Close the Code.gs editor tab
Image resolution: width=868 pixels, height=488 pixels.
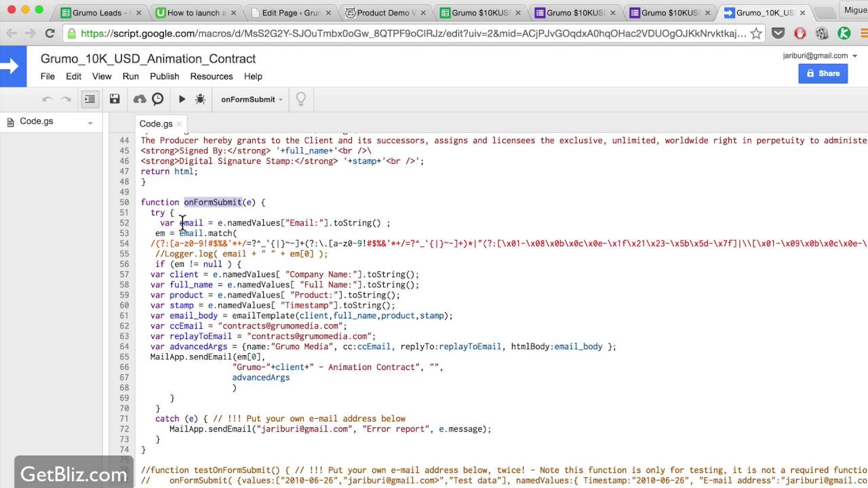click(179, 124)
